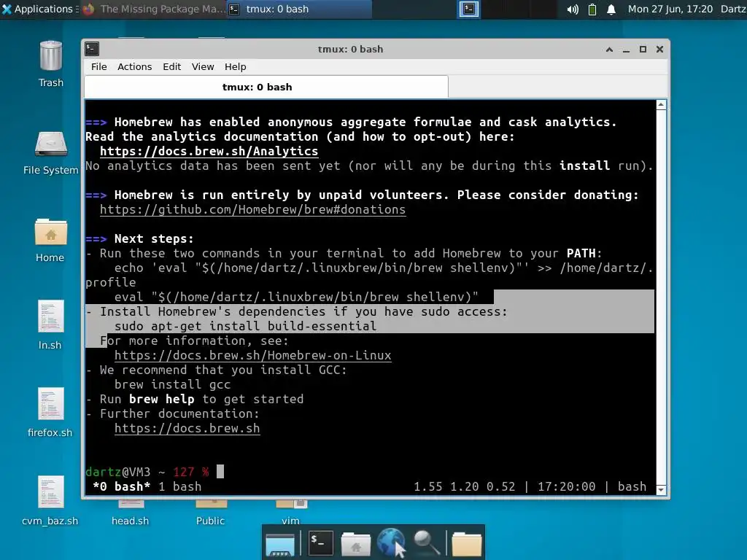Open the Homebrew brew#donations GitHub link
This screenshot has width=747, height=560.
pyautogui.click(x=253, y=209)
